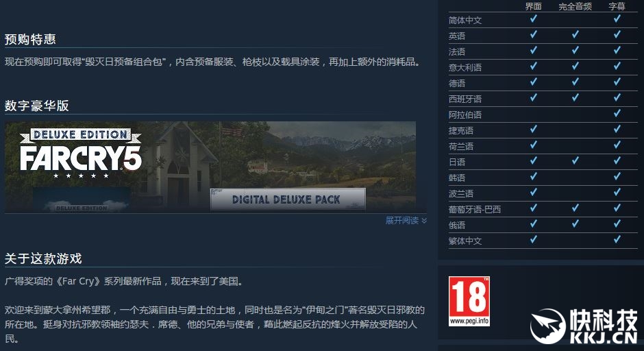Click the PEGI 18 rating icon
644x351 pixels.
click(x=469, y=301)
